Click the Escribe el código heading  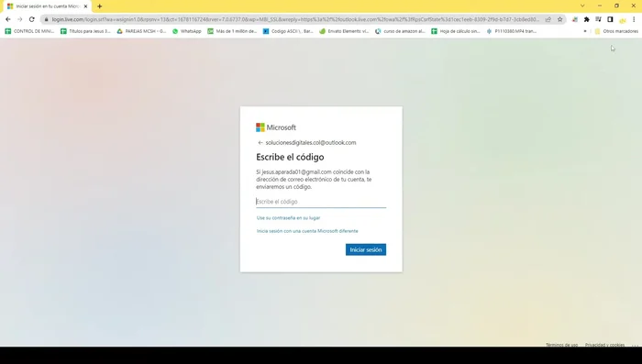point(290,157)
